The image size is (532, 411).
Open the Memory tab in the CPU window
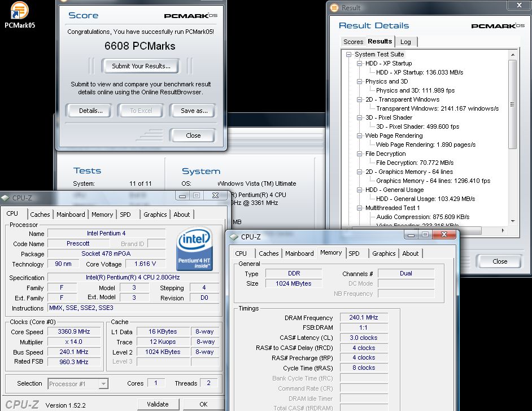pyautogui.click(x=102, y=215)
